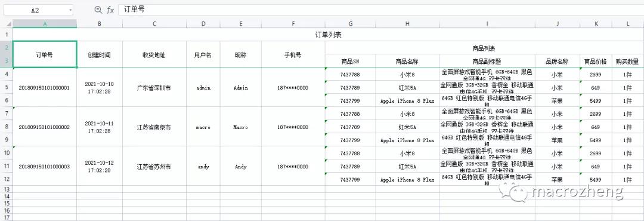Screen dimensions: 644x221
Task: Select column B header
Action: coord(100,23)
